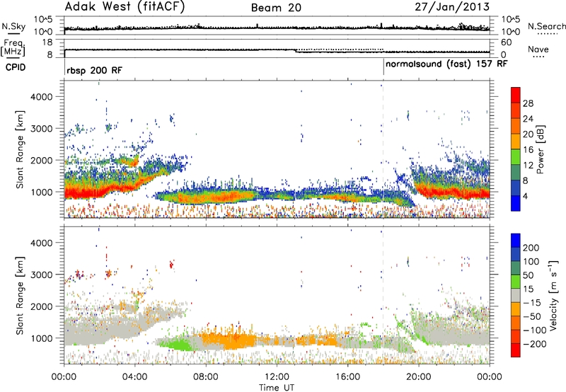Screen dimensions: 566x392
Task: Click the '4' power color bar label
Action: tap(525, 196)
